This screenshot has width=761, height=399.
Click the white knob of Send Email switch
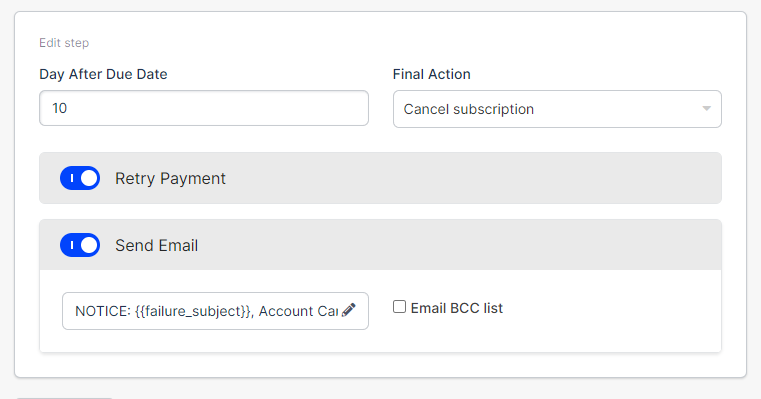click(89, 245)
